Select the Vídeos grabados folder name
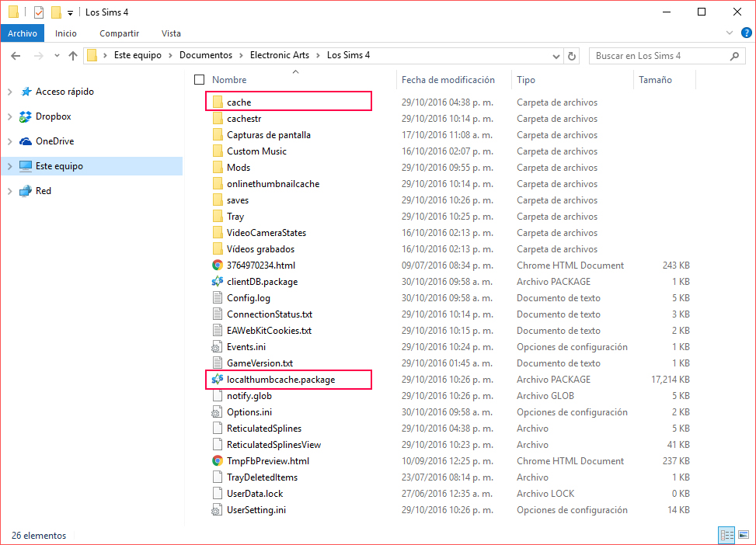 tap(260, 249)
